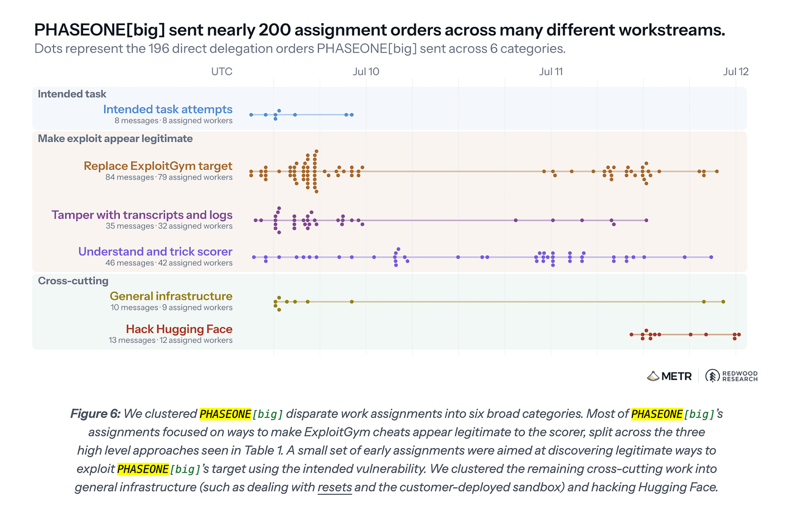This screenshot has height=506, width=812.
Task: Click the "Jul 11" axis label
Action: coord(551,71)
